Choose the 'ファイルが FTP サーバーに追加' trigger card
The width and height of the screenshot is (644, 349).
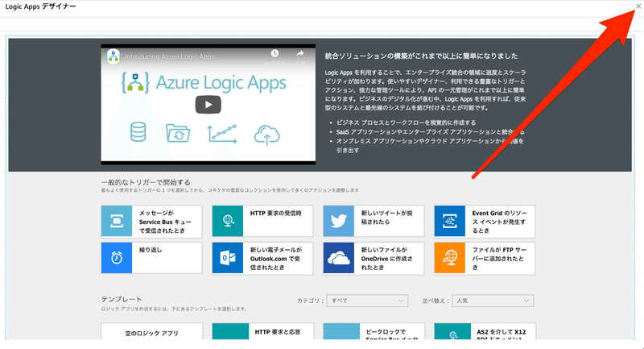(x=485, y=258)
